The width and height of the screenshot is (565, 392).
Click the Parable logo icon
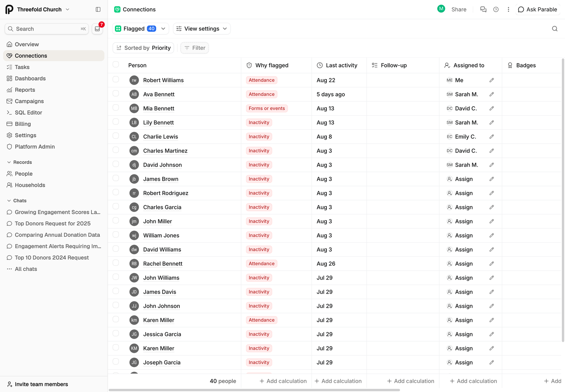click(9, 9)
